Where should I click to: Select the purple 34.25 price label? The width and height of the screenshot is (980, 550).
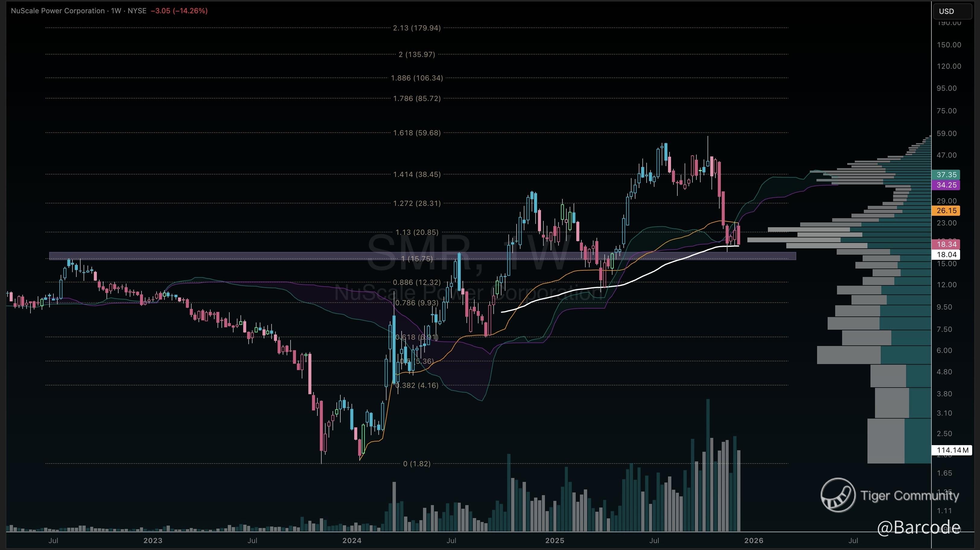click(946, 185)
